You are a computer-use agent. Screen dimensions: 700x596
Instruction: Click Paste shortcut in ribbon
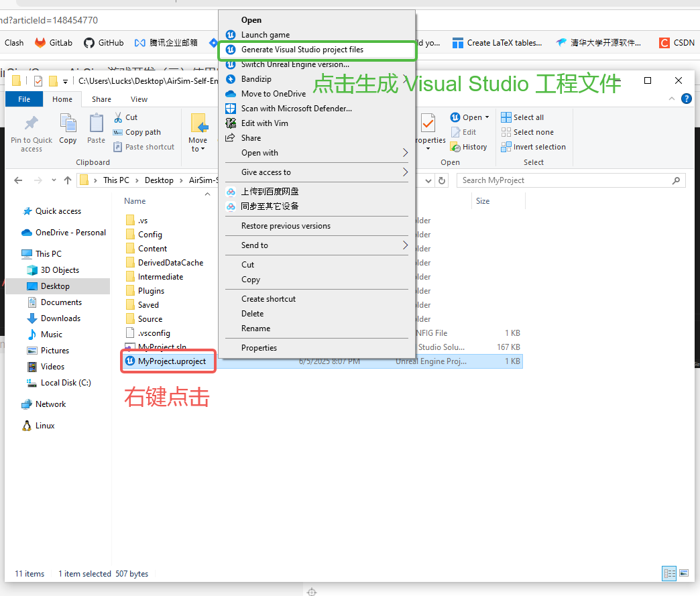(143, 147)
